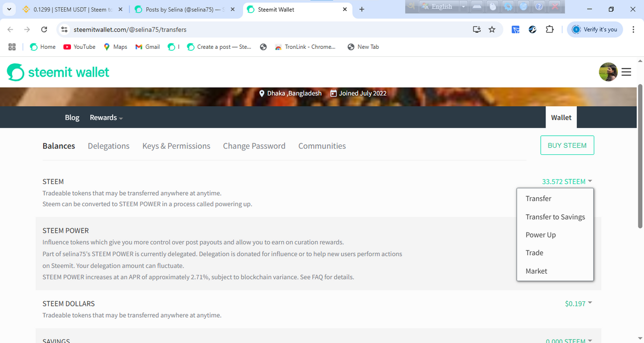Click the STEEM DOLLARS heading

point(68,304)
